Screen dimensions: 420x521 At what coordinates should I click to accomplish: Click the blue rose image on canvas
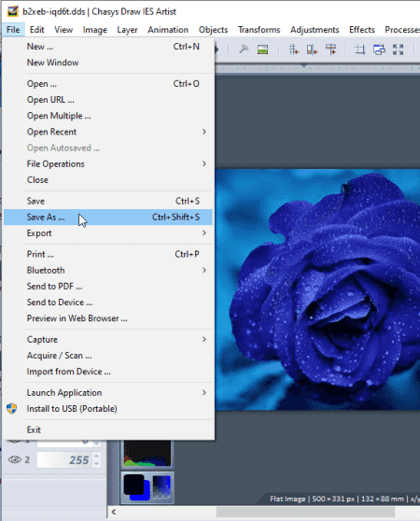click(317, 289)
